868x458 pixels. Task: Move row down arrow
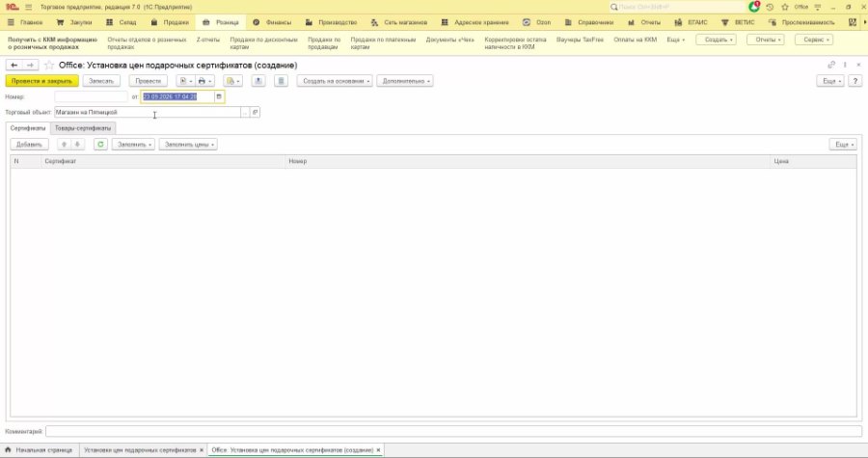tap(77, 145)
